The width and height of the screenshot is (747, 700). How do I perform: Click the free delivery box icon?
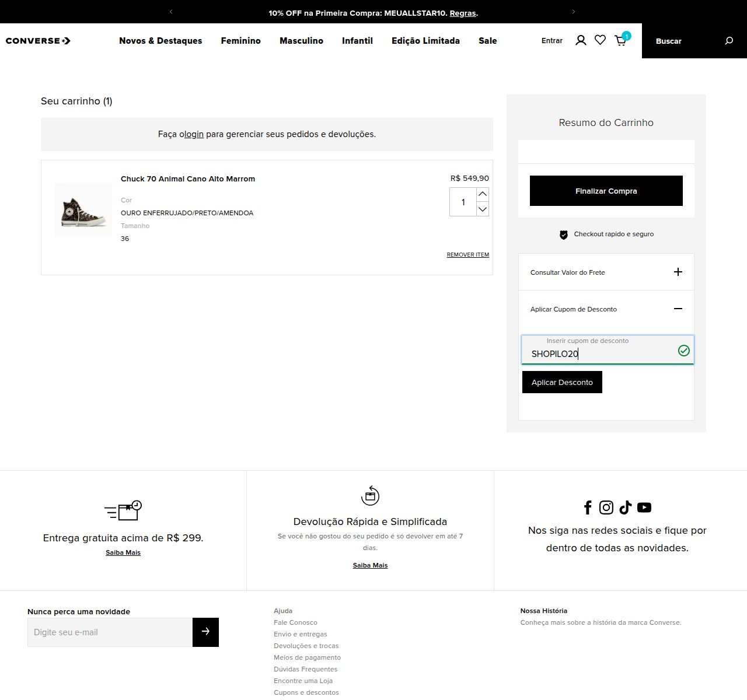123,510
